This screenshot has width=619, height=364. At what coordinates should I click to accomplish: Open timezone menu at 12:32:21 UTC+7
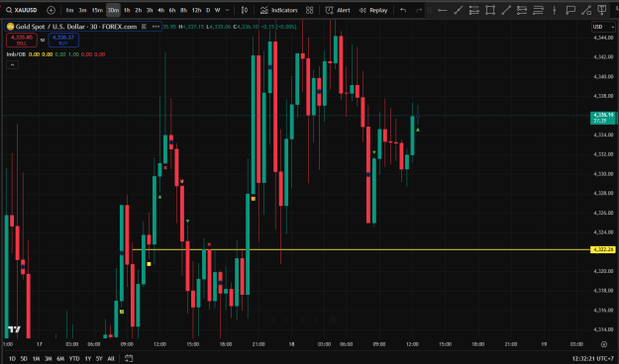[x=593, y=358]
